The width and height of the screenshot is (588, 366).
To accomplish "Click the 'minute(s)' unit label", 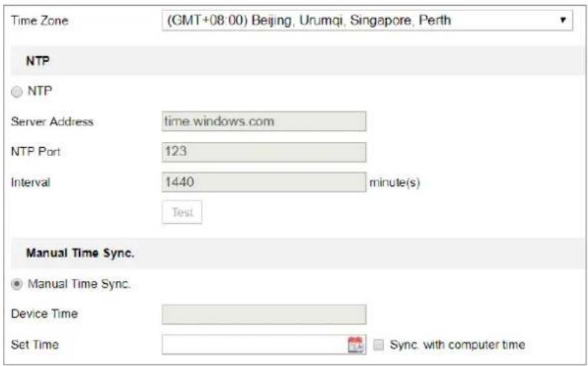I will tap(394, 183).
